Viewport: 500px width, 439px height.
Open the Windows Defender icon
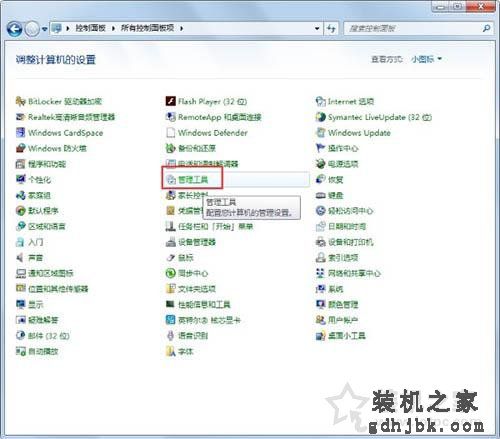pos(171,133)
